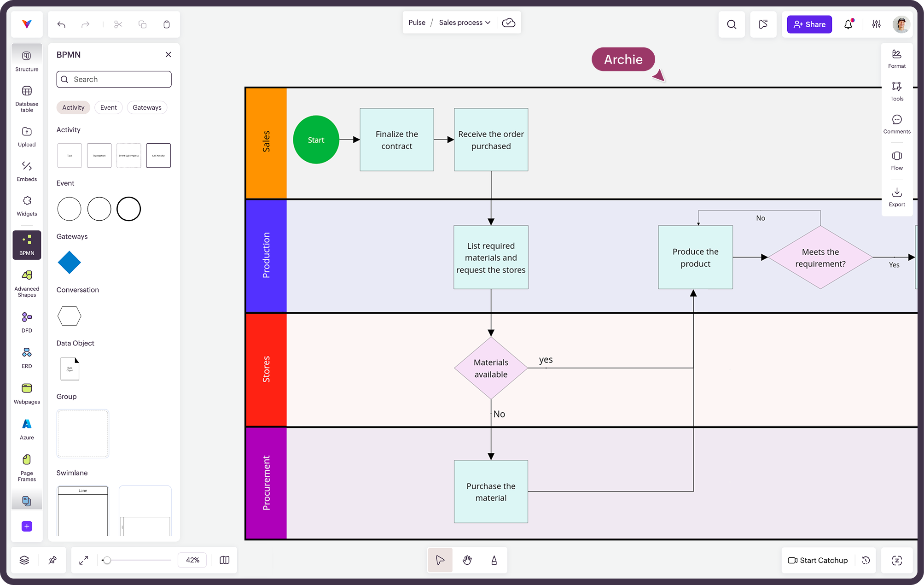The width and height of the screenshot is (924, 585).
Task: Open the Tools panel
Action: click(896, 92)
